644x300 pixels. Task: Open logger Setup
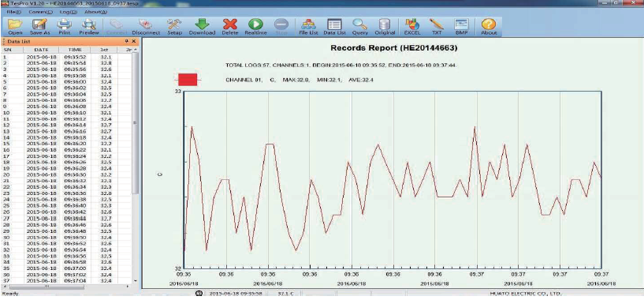(174, 27)
